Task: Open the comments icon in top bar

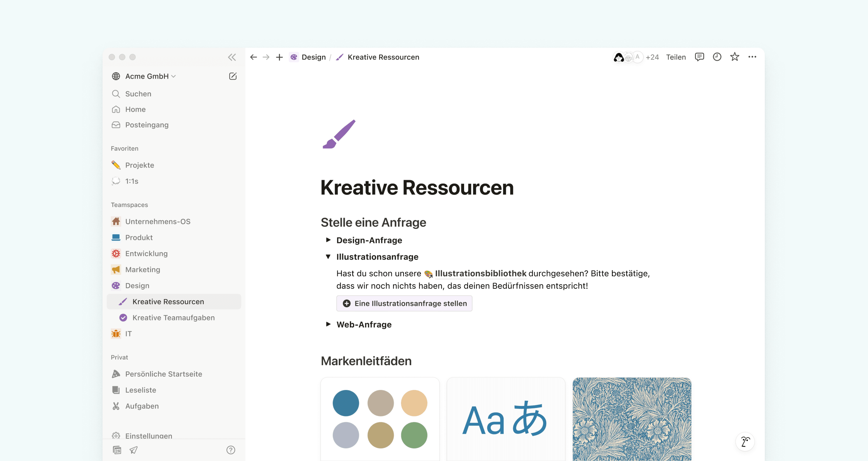Action: 699,57
